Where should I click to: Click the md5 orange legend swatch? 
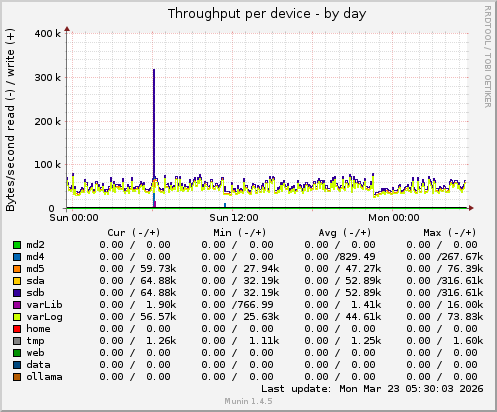[x=17, y=269]
